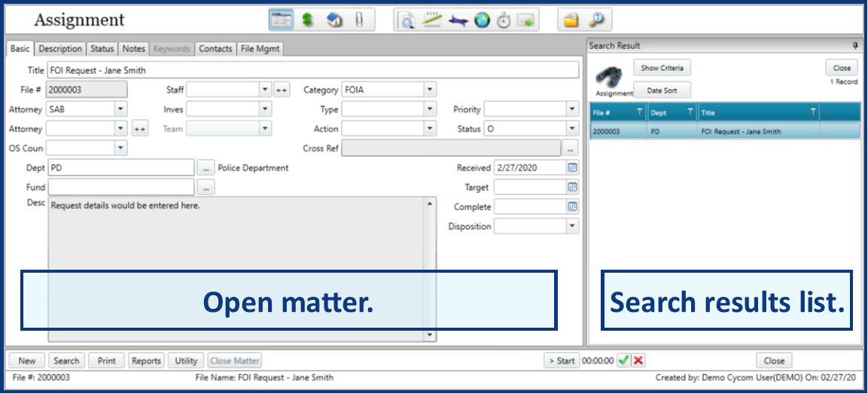
Task: Switch to the Status tab
Action: coord(102,49)
